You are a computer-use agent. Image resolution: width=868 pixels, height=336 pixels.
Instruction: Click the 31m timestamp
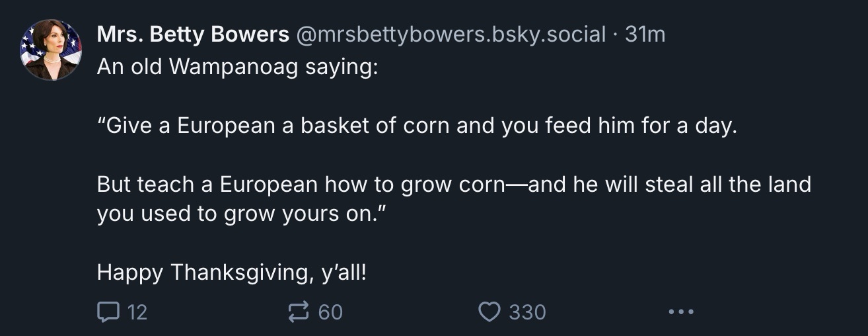(645, 34)
